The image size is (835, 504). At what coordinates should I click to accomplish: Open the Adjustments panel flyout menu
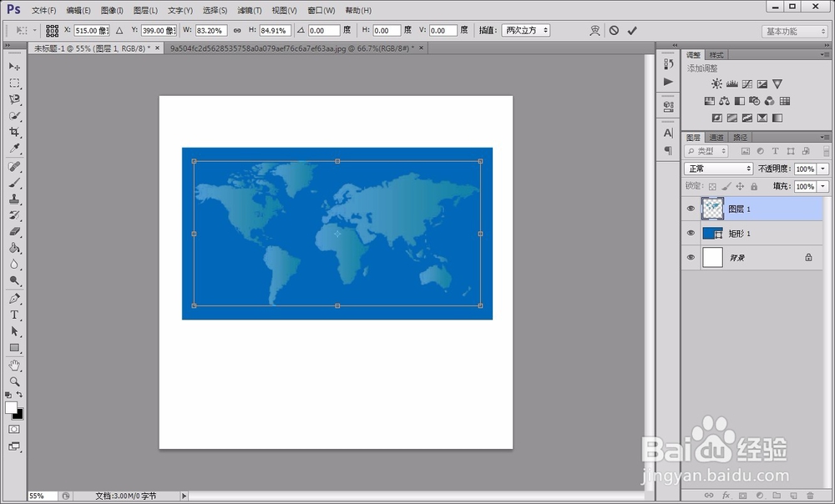[x=825, y=55]
